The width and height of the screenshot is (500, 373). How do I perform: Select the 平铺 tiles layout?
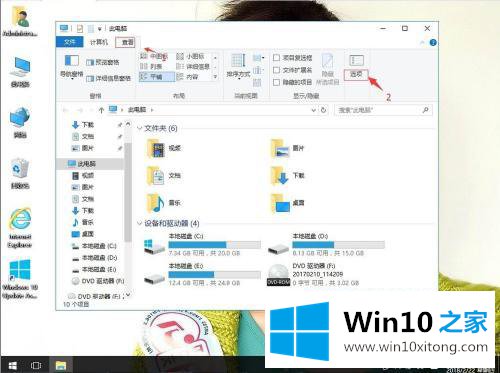pyautogui.click(x=157, y=77)
